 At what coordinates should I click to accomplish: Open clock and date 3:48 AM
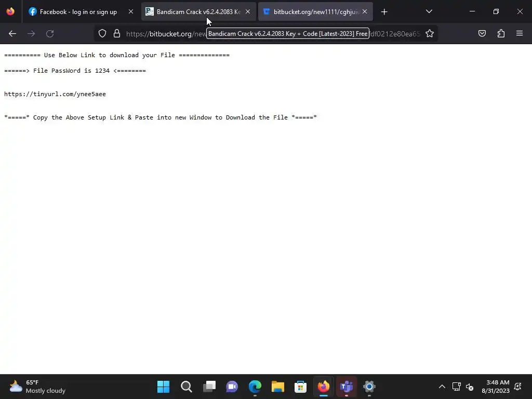pos(495,387)
